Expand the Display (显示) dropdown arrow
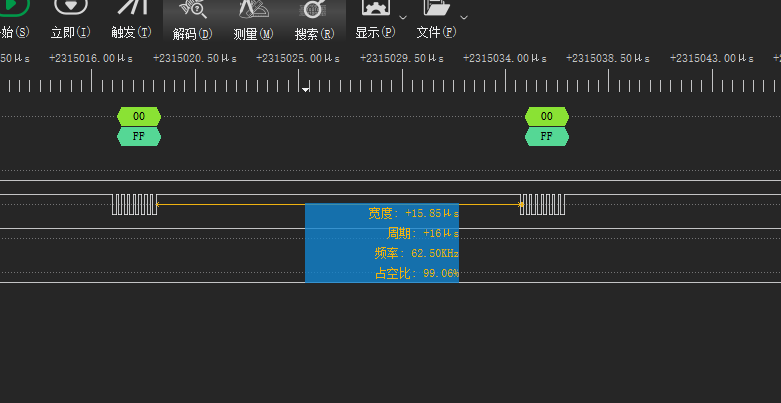This screenshot has height=403, width=781. click(402, 17)
